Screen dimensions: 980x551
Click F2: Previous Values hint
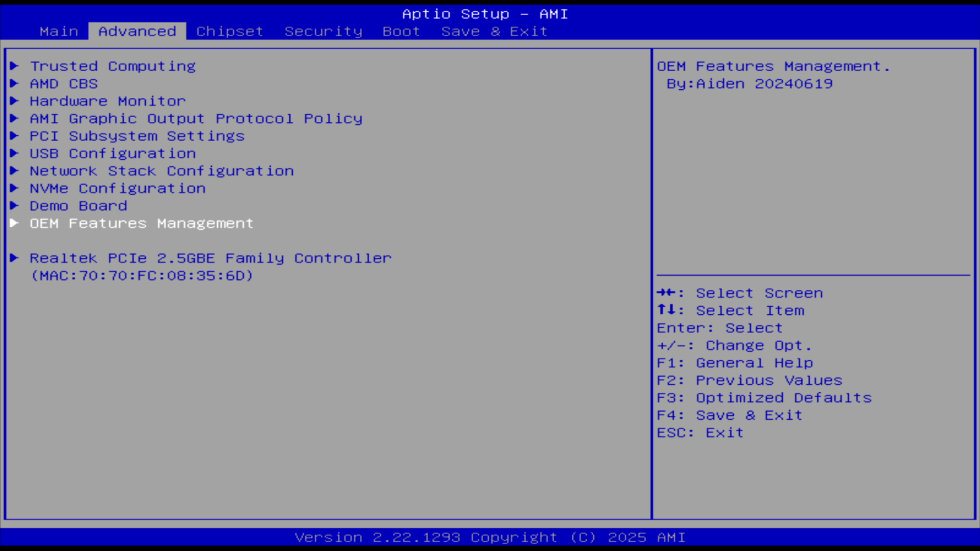[750, 381]
